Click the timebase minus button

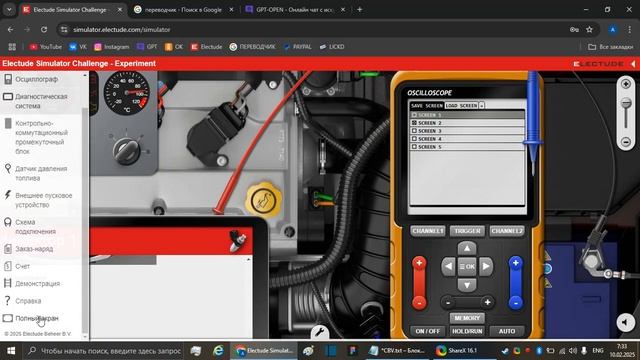pos(448,302)
